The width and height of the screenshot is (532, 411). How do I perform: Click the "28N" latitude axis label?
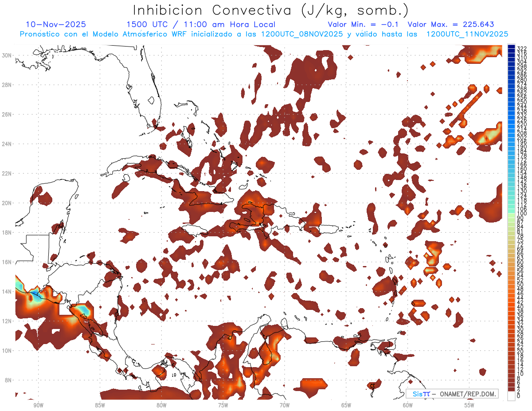(7, 85)
